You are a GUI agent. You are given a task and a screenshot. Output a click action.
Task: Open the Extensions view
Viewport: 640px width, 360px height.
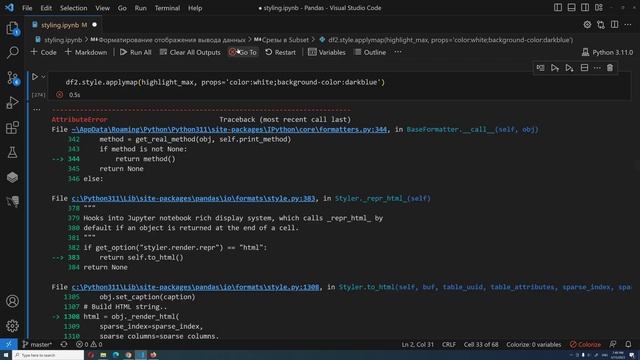click(x=12, y=128)
